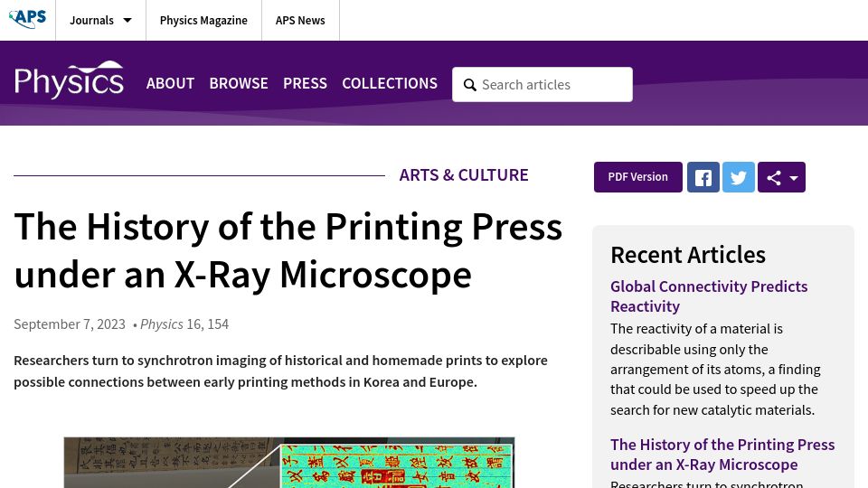
Task: Open the COLLECTIONS menu item
Action: pos(390,83)
